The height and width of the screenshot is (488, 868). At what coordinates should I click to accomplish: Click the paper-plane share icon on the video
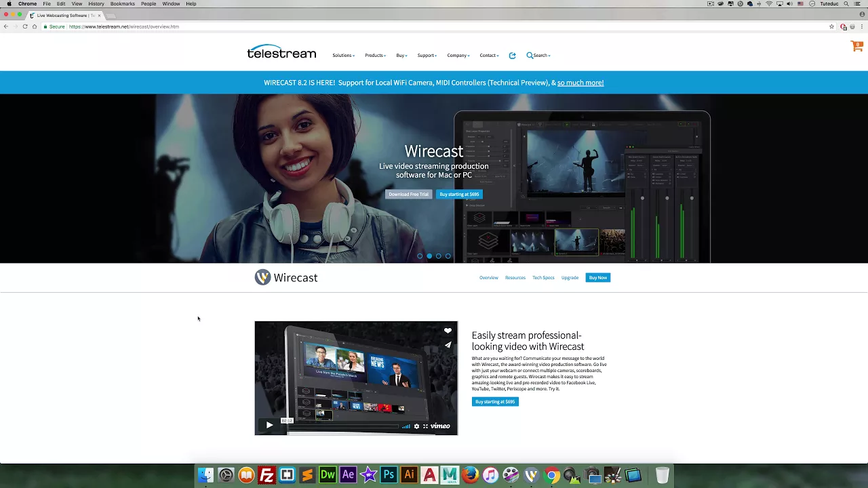pyautogui.click(x=448, y=345)
